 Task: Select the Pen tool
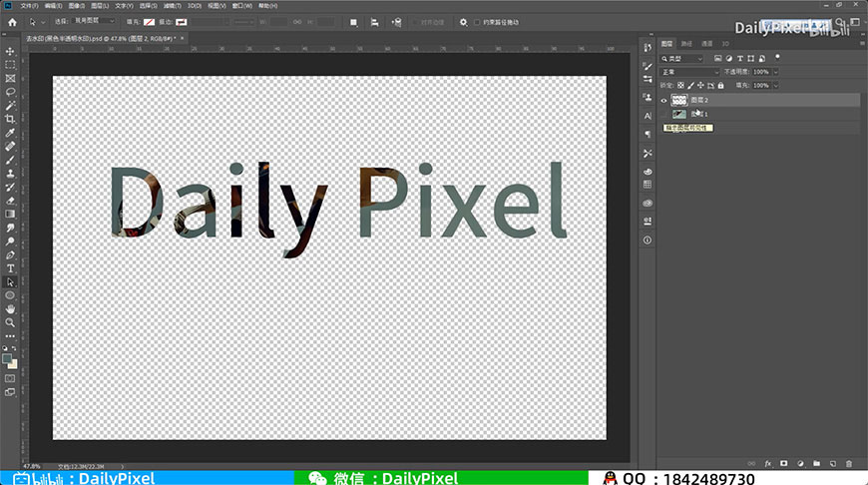click(x=10, y=254)
